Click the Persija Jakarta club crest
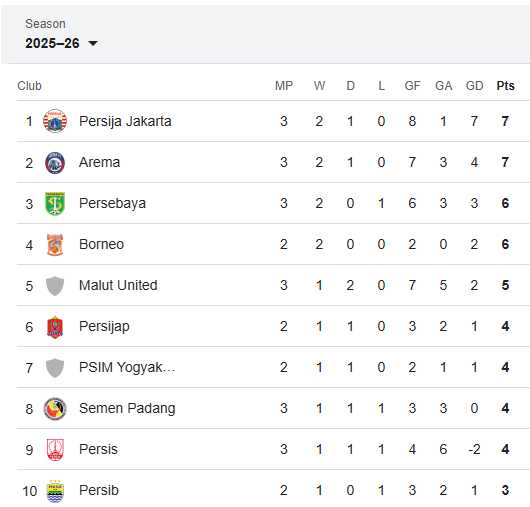The height and width of the screenshot is (507, 530). (x=55, y=121)
